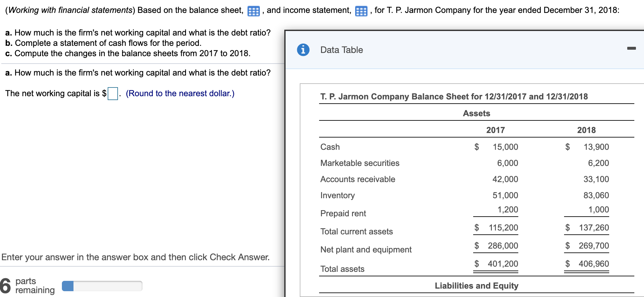Click the Liabilities and Equity section header
The width and height of the screenshot is (644, 297).
476,285
